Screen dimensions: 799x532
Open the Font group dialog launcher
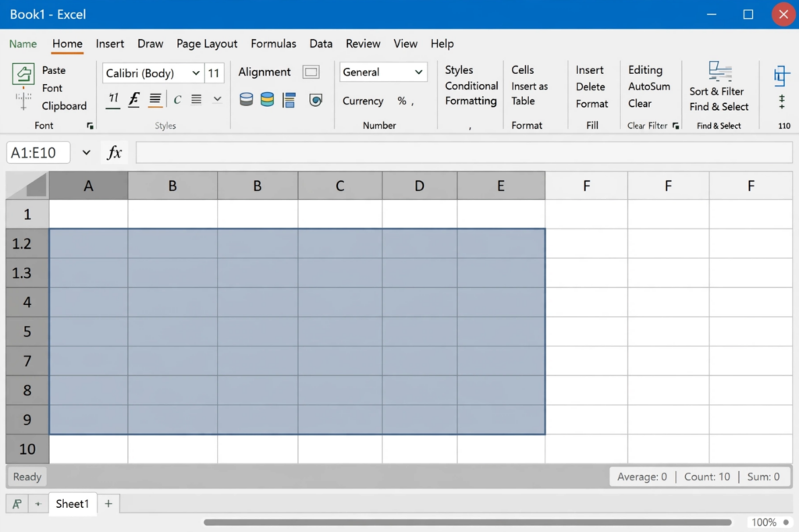tap(91, 126)
